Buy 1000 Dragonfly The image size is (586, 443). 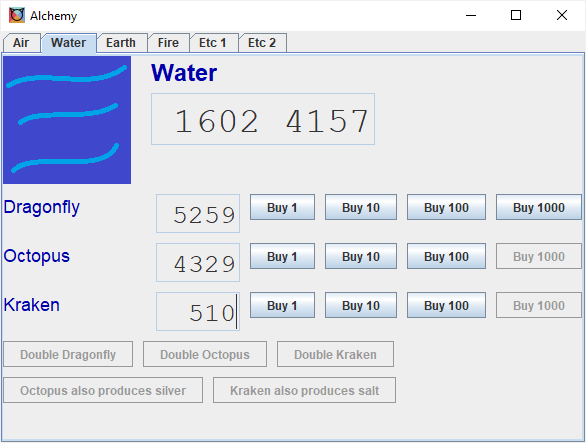[x=539, y=207]
